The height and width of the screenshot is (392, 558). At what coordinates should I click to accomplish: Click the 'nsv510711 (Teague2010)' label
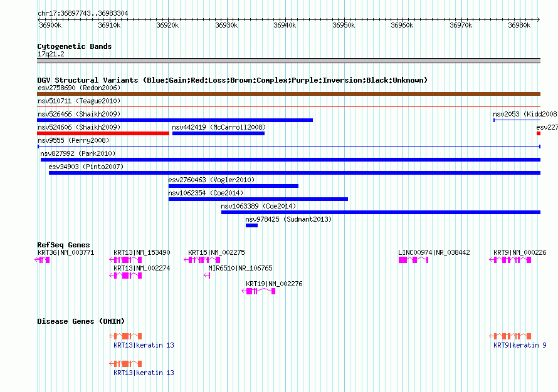(x=79, y=101)
